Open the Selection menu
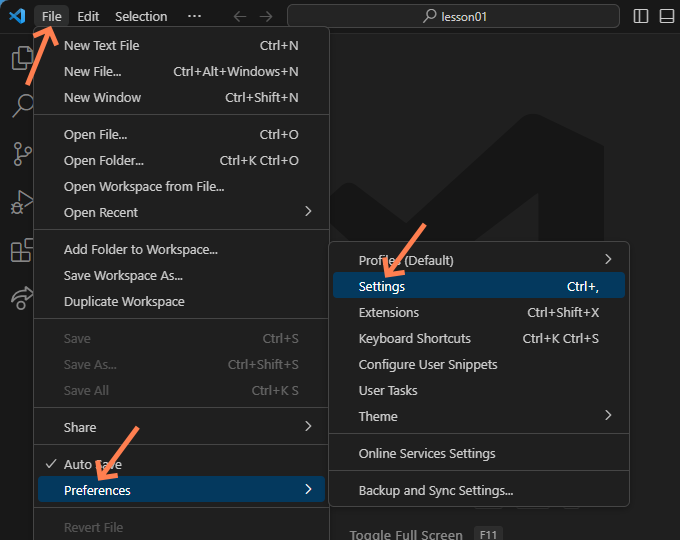This screenshot has height=540, width=680. 141,16
